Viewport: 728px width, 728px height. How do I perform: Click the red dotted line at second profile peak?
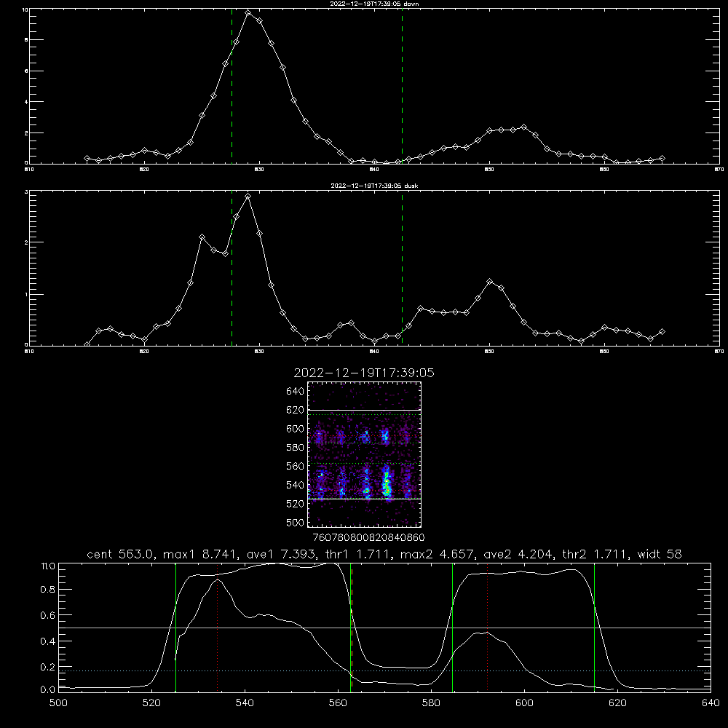(488, 627)
